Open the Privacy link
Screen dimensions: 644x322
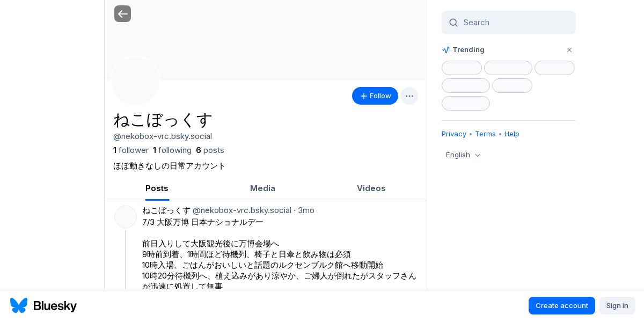pos(454,134)
